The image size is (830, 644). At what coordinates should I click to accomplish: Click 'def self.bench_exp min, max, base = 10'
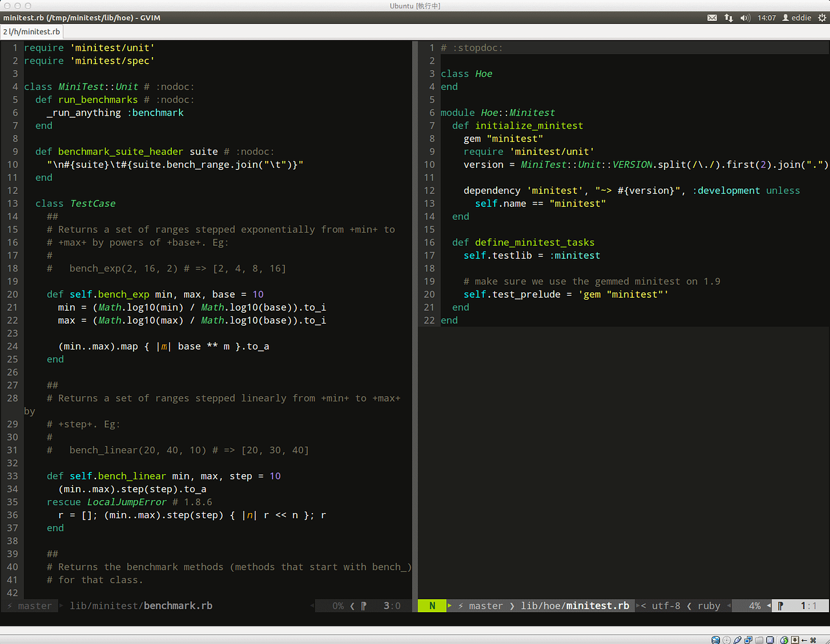coord(155,294)
